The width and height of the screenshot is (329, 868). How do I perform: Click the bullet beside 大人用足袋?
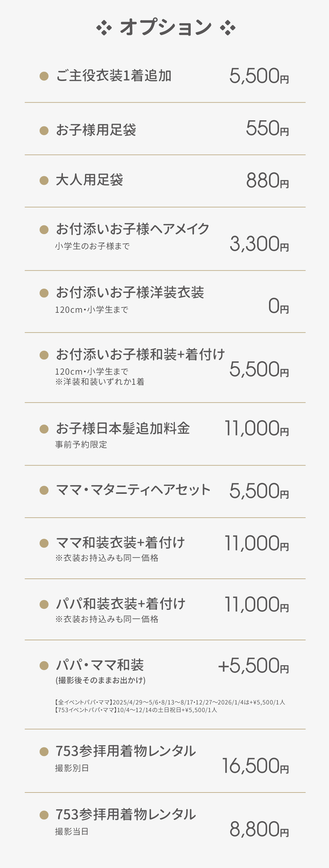pyautogui.click(x=44, y=180)
